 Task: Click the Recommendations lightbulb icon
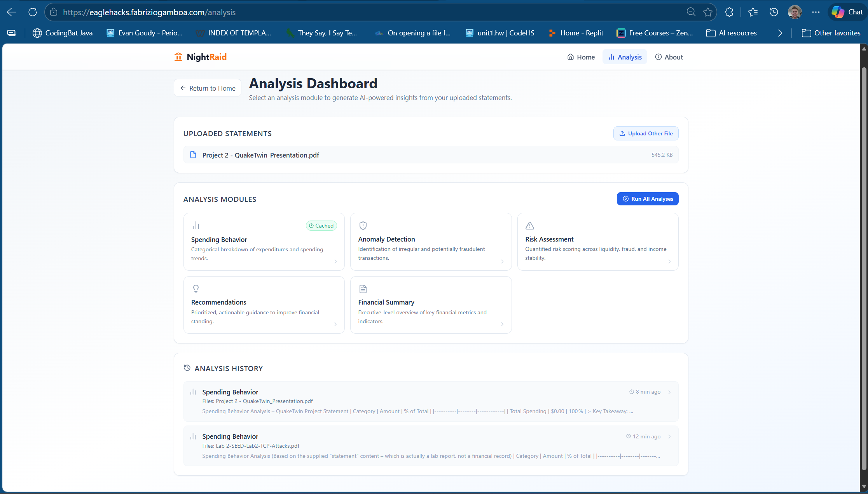[196, 289]
